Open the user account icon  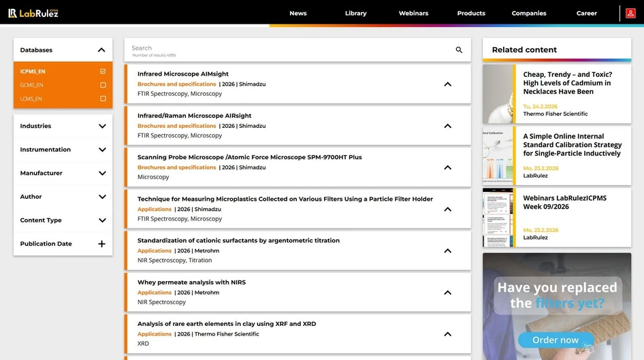point(630,13)
